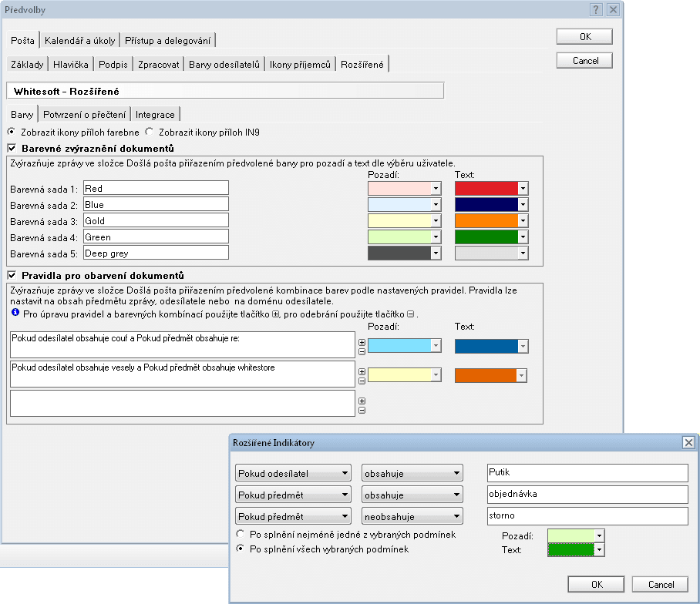The height and width of the screenshot is (604, 700).
Task: Toggle the Barevné zvýraznění dokumentů checkbox
Action: (12, 148)
